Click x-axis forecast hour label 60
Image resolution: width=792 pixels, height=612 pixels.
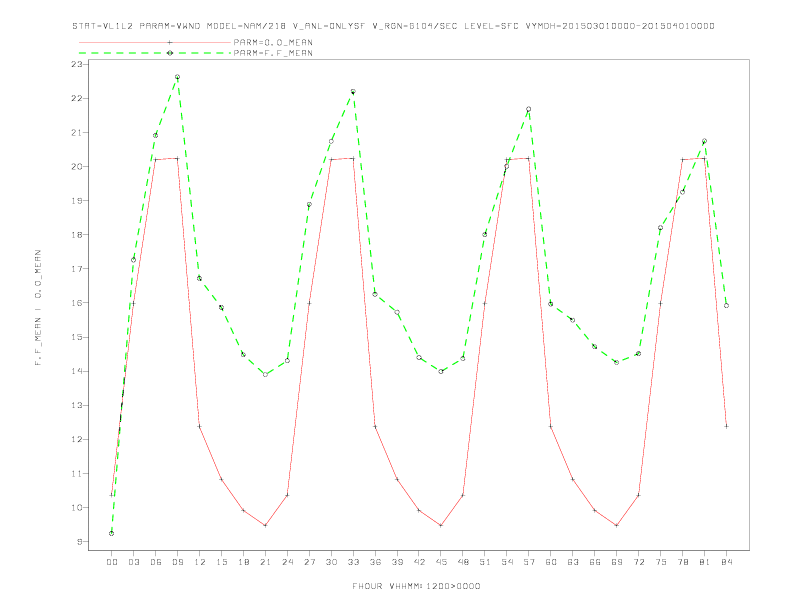[551, 562]
